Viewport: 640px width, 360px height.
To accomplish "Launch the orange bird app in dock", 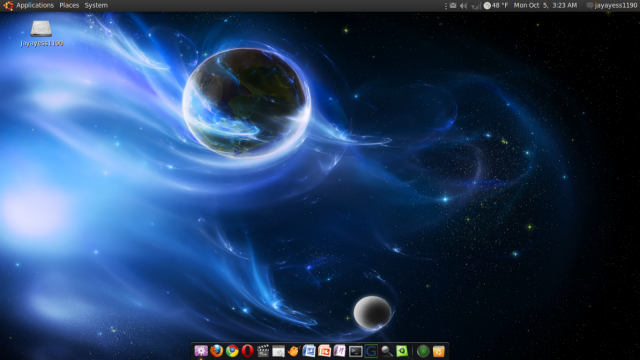I will click(x=293, y=351).
